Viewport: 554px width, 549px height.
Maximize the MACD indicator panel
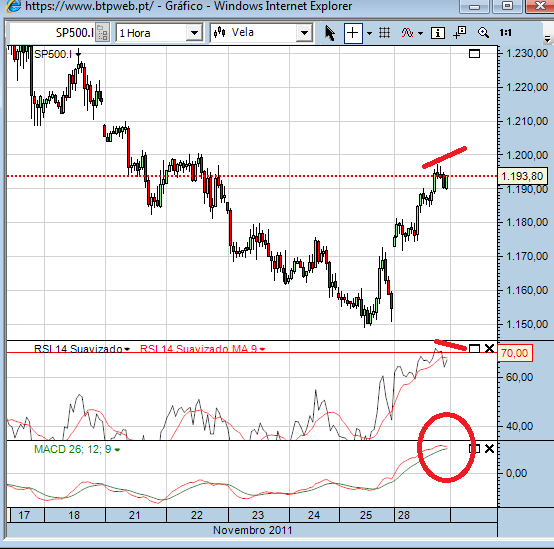click(x=474, y=449)
